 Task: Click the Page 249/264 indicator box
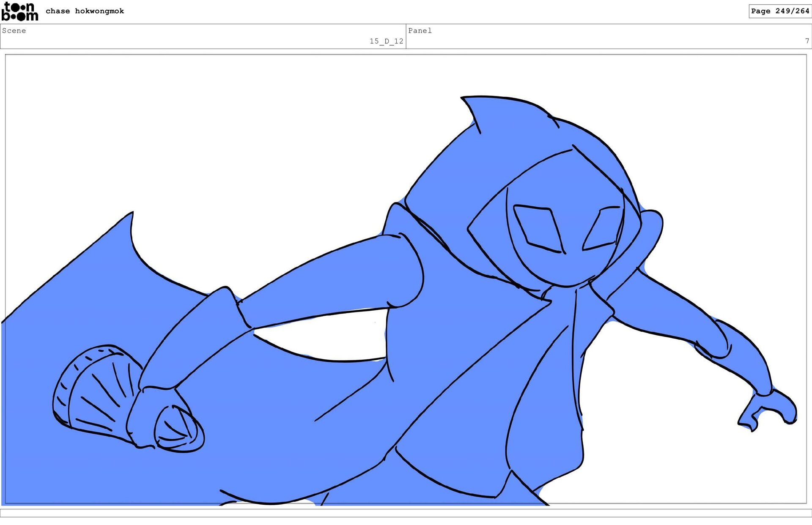point(779,11)
